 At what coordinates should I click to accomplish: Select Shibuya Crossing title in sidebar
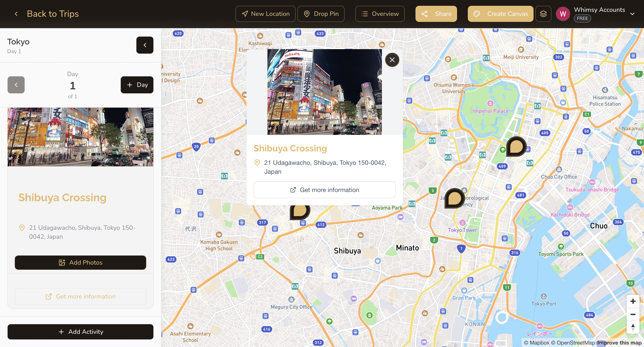pyautogui.click(x=62, y=197)
